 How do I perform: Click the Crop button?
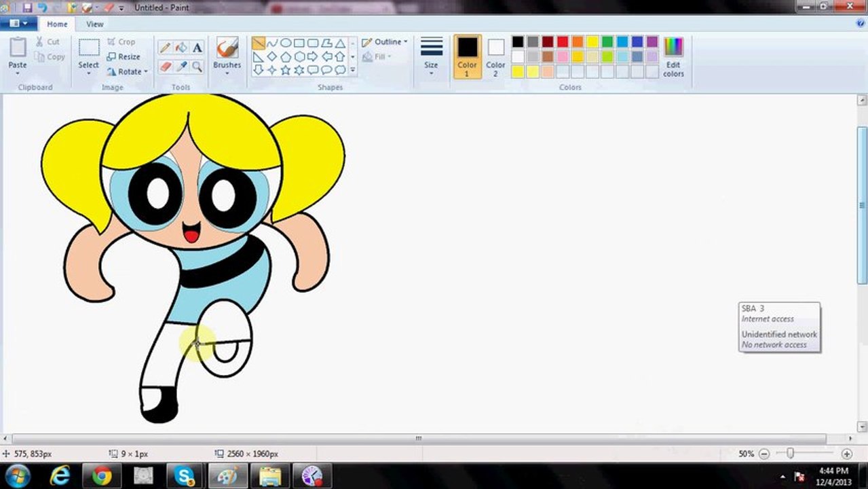point(121,42)
